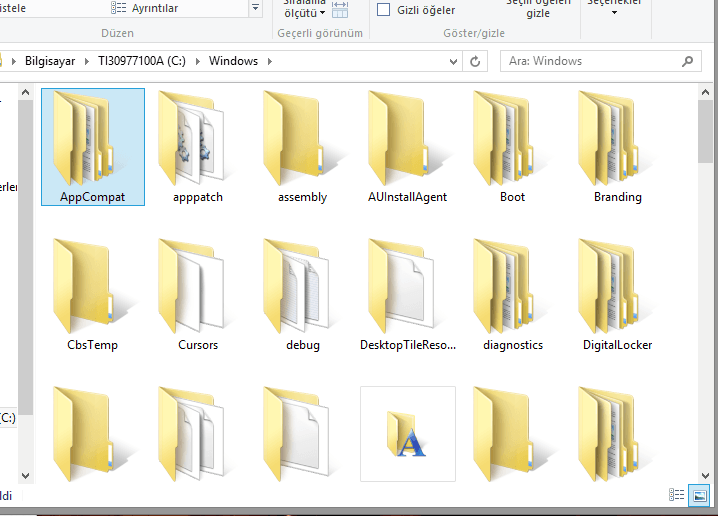
Task: Select the DigitalLocker folder
Action: click(x=617, y=293)
